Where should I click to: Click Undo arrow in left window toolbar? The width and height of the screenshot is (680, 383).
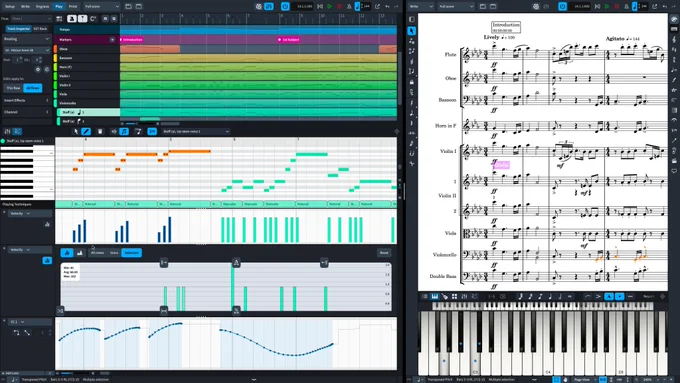tap(387, 7)
